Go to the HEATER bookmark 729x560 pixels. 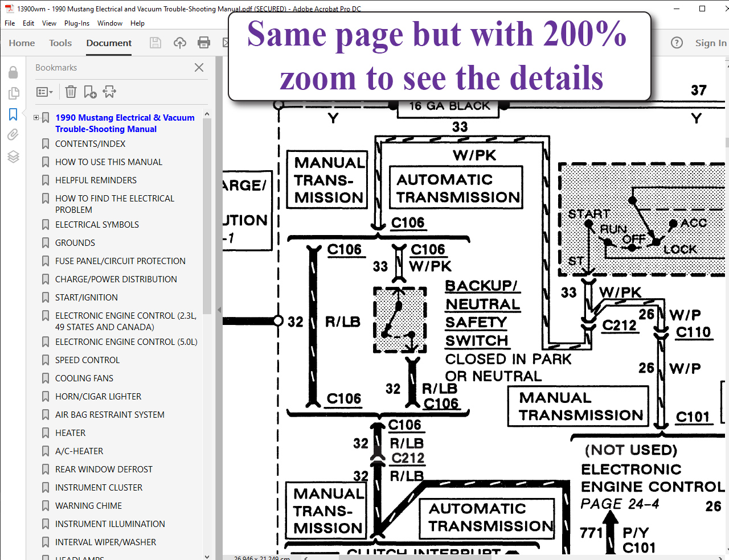pos(70,433)
